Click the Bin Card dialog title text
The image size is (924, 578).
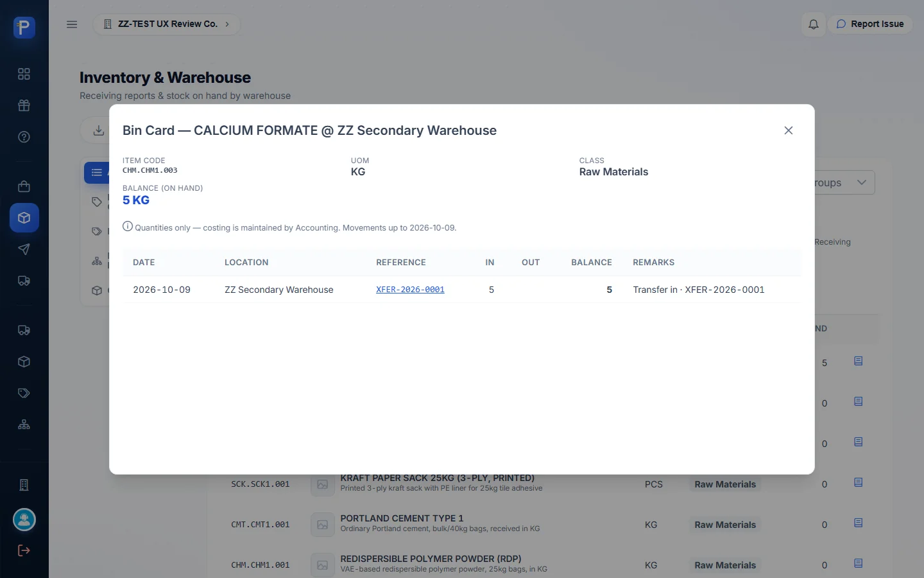pos(309,130)
